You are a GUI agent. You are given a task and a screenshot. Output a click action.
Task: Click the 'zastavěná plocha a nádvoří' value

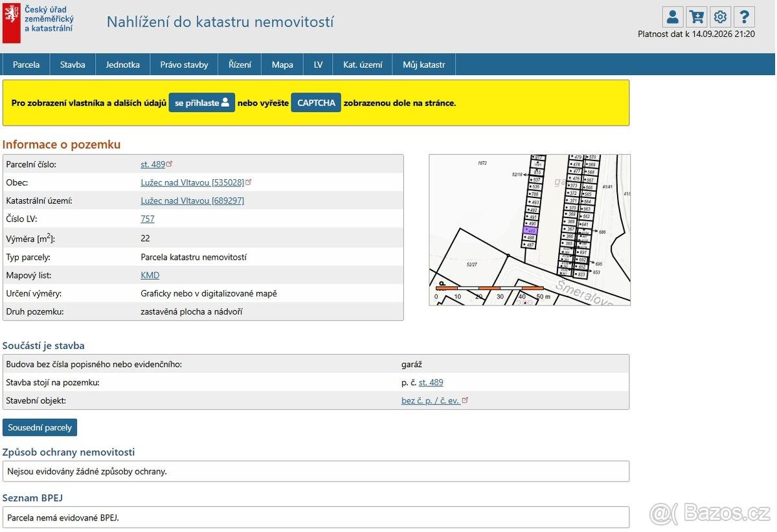click(191, 311)
